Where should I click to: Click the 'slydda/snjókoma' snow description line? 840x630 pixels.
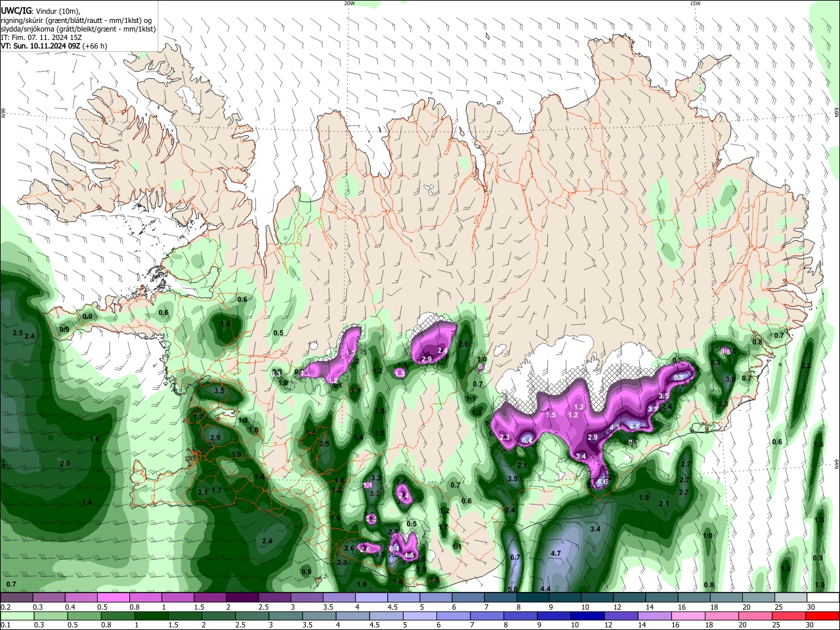(78, 29)
